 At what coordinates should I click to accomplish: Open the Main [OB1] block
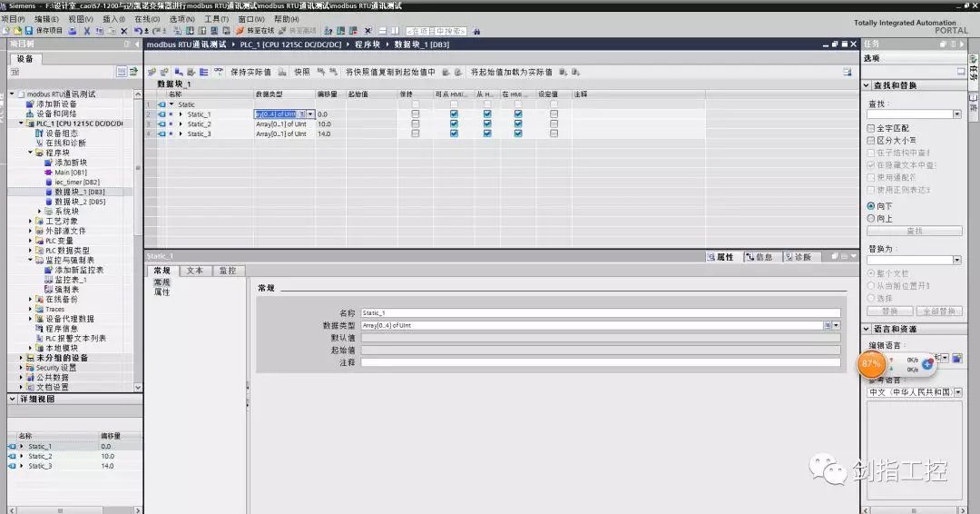70,172
